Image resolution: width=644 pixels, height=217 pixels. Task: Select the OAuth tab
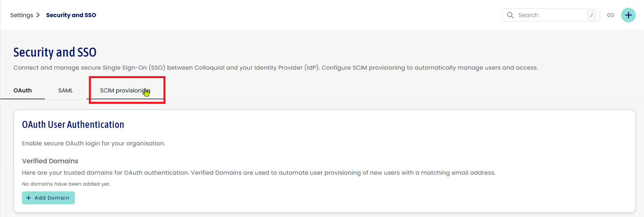point(22,90)
